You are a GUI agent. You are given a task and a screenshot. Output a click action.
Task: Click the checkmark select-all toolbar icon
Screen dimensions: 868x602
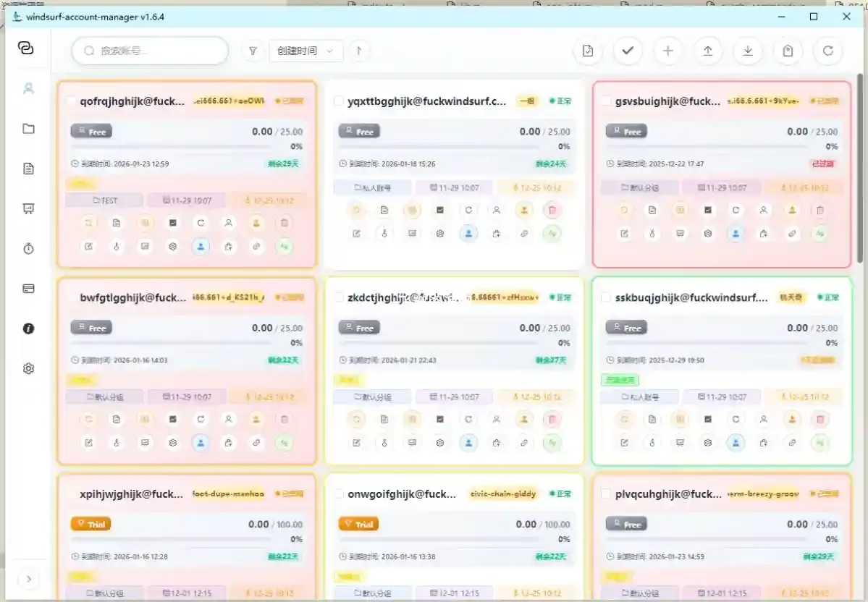628,51
